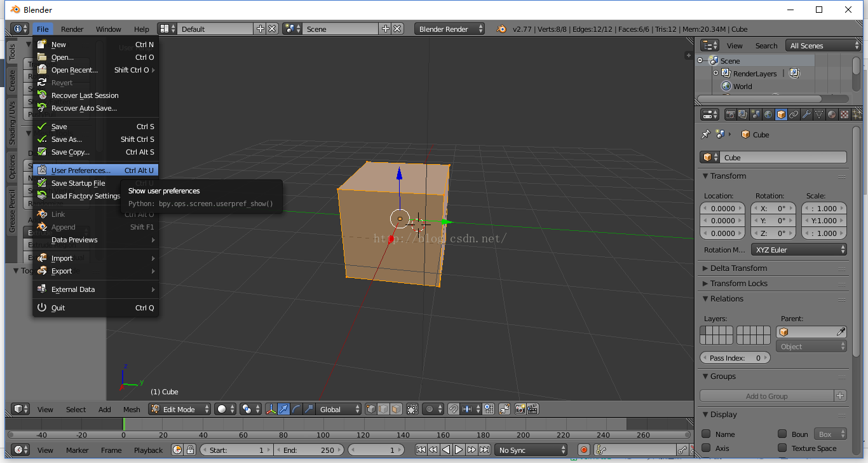The height and width of the screenshot is (463, 868).
Task: Open the Mesh menu in 3D view header
Action: [132, 409]
